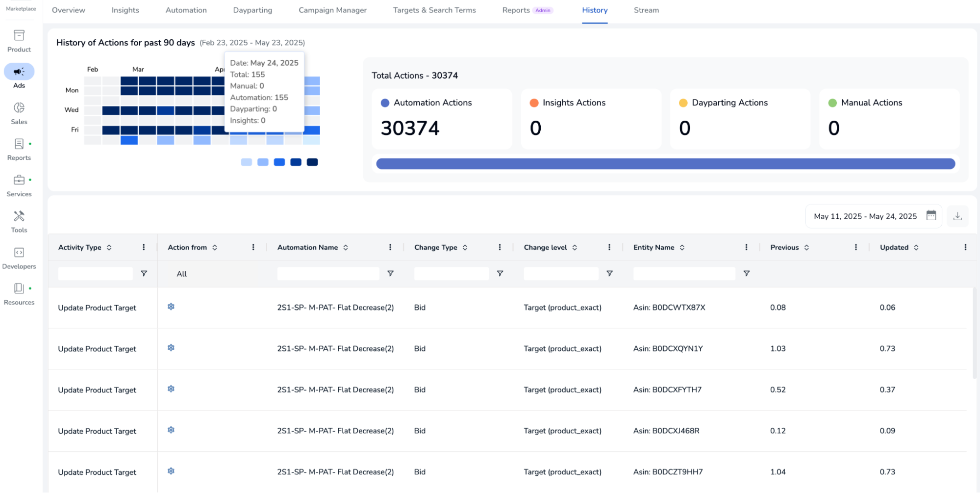
Task: Open the Campaign Manager tab
Action: (332, 10)
